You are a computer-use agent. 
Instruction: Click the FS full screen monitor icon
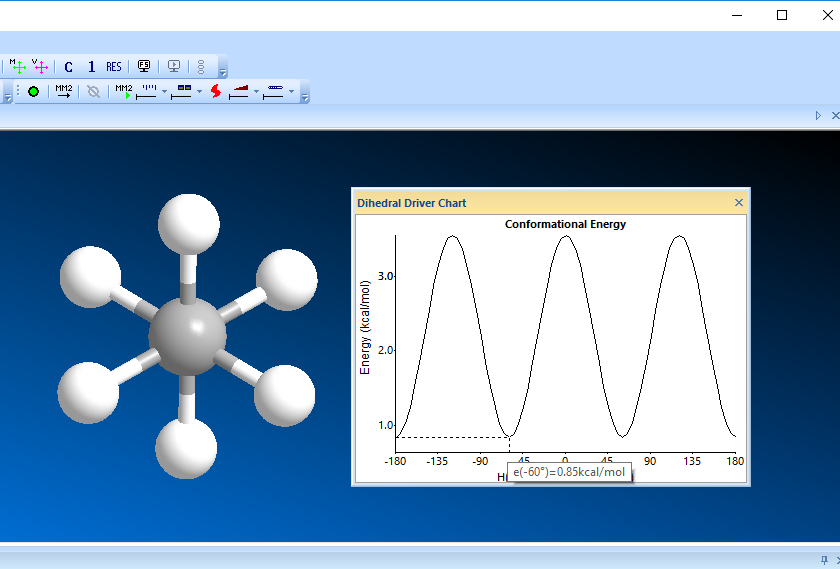click(x=144, y=67)
